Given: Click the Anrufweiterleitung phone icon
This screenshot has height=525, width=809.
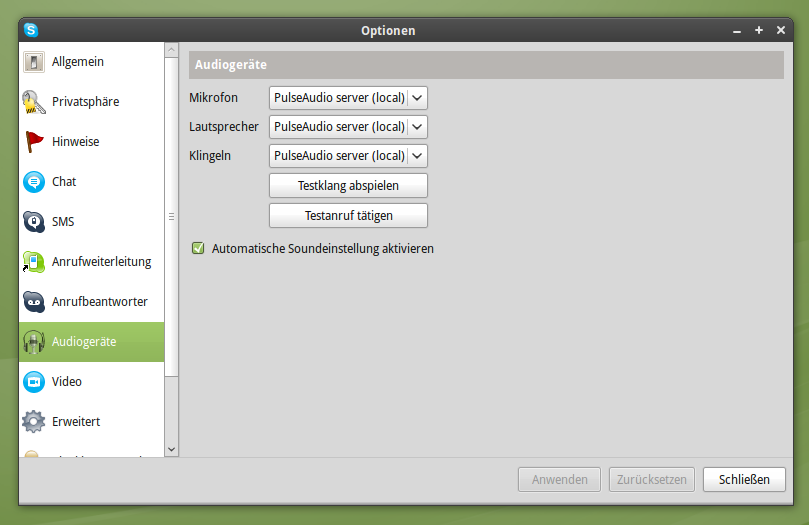Looking at the screenshot, I should point(34,262).
